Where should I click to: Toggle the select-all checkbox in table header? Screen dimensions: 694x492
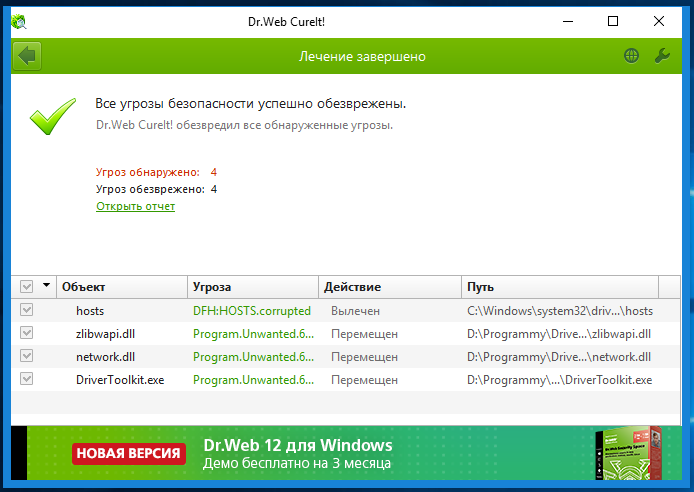click(27, 286)
